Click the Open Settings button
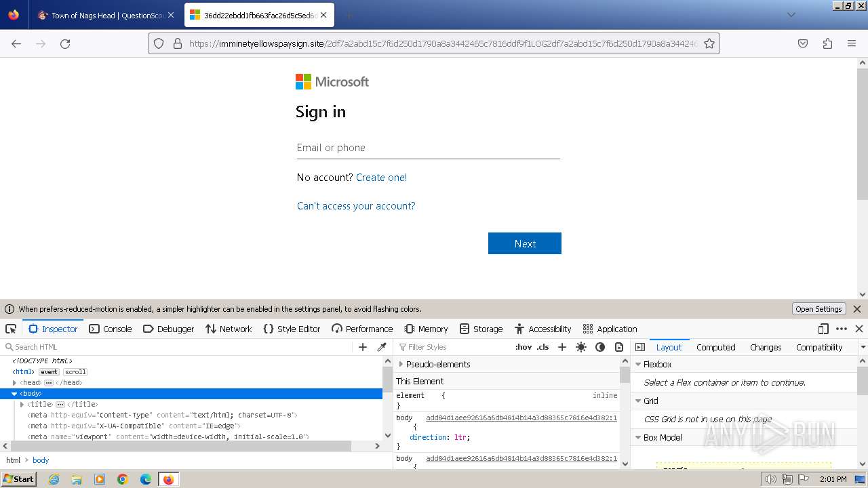This screenshot has width=868, height=488. coord(818,309)
